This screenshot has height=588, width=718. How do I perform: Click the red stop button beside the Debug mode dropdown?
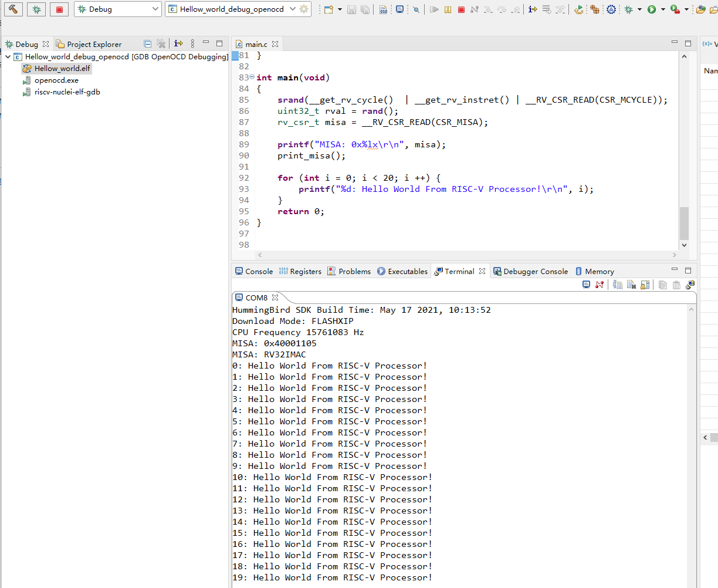tap(59, 9)
